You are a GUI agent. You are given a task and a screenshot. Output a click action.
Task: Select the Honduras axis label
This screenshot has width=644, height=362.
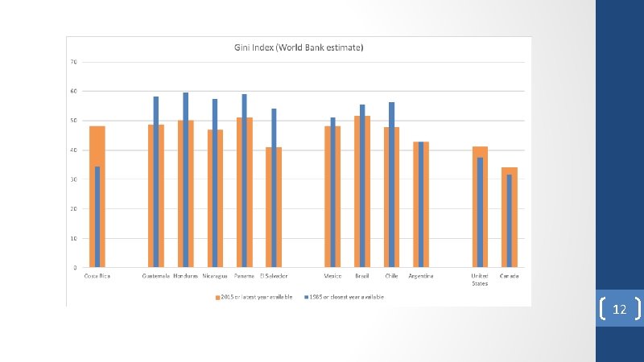point(186,276)
